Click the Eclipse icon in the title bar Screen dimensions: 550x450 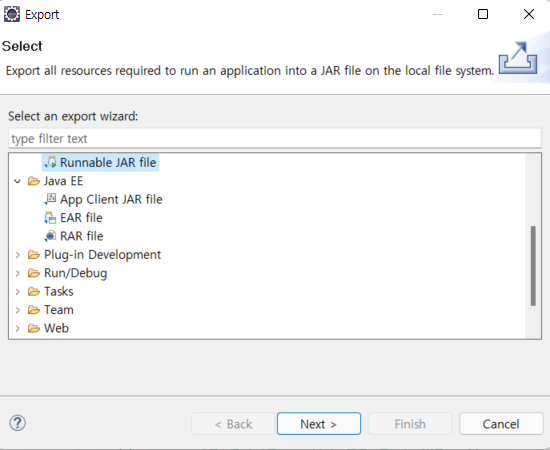click(12, 14)
